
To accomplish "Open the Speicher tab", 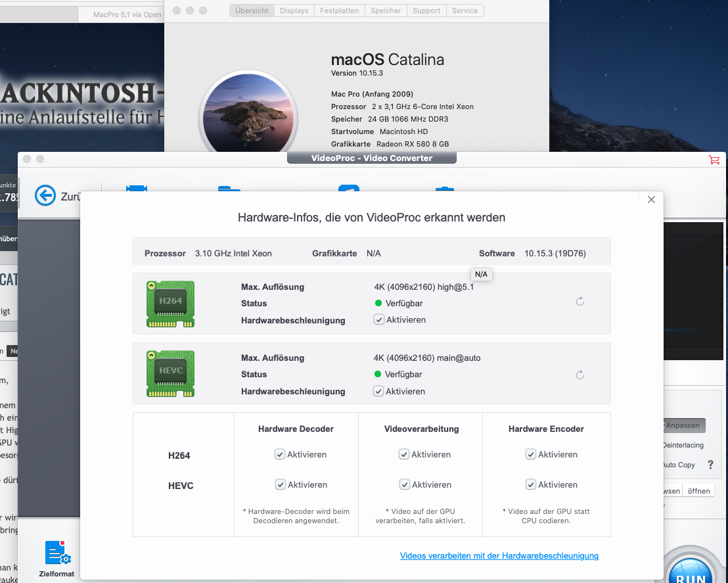I will 386,11.
